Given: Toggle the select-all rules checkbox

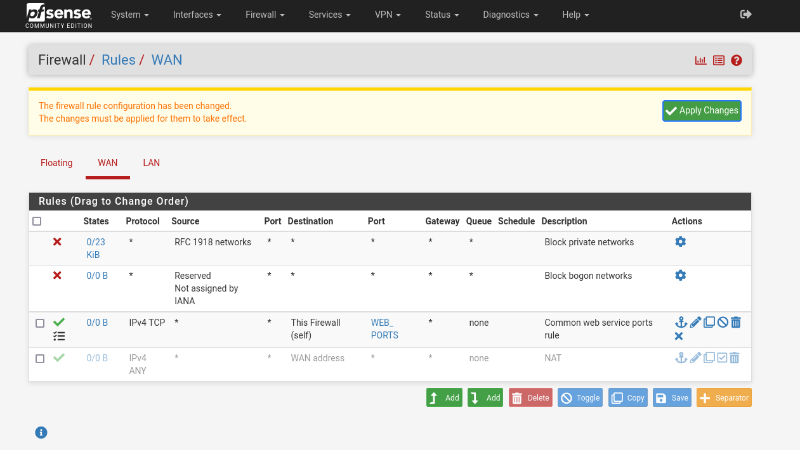Looking at the screenshot, I should [x=37, y=221].
